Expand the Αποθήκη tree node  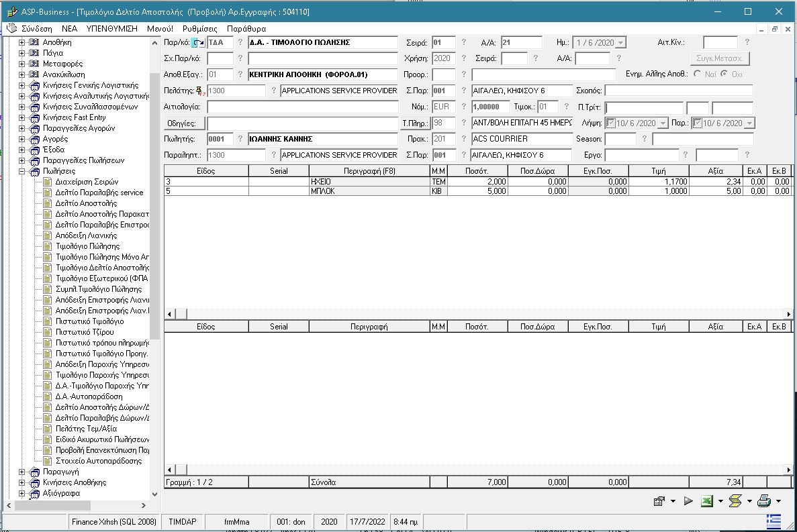22,42
